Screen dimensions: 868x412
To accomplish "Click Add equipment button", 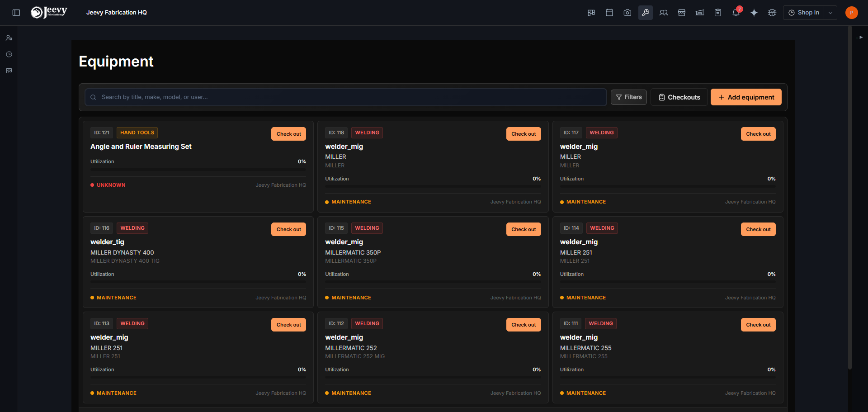I will 746,97.
